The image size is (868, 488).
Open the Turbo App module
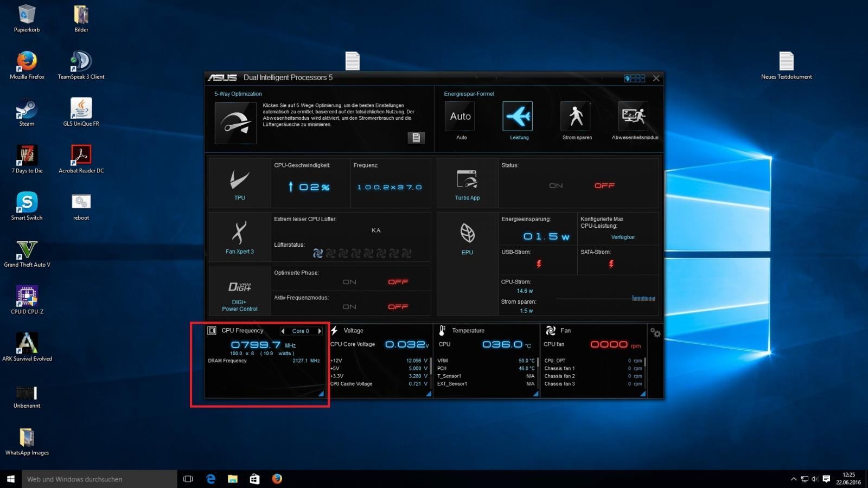[467, 183]
